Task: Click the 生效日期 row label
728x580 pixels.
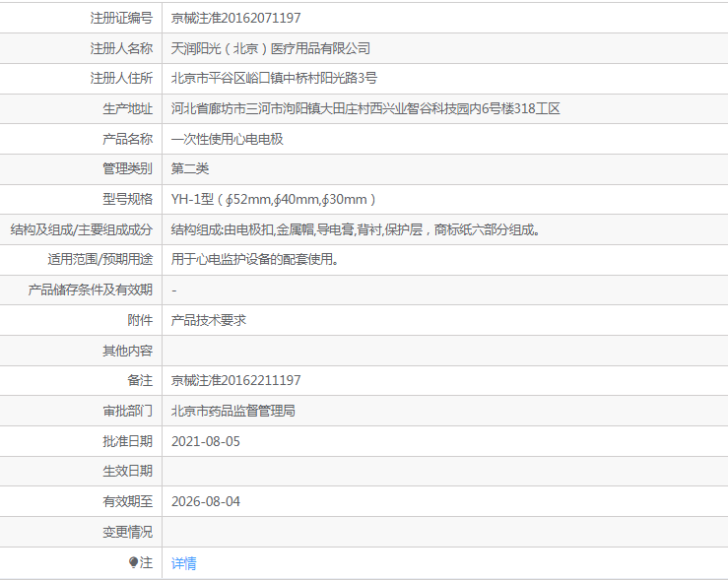Action: pyautogui.click(x=128, y=471)
